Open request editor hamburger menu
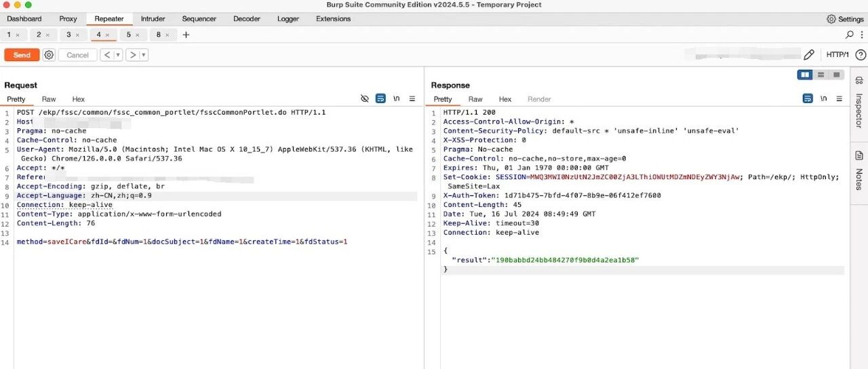 pos(412,98)
